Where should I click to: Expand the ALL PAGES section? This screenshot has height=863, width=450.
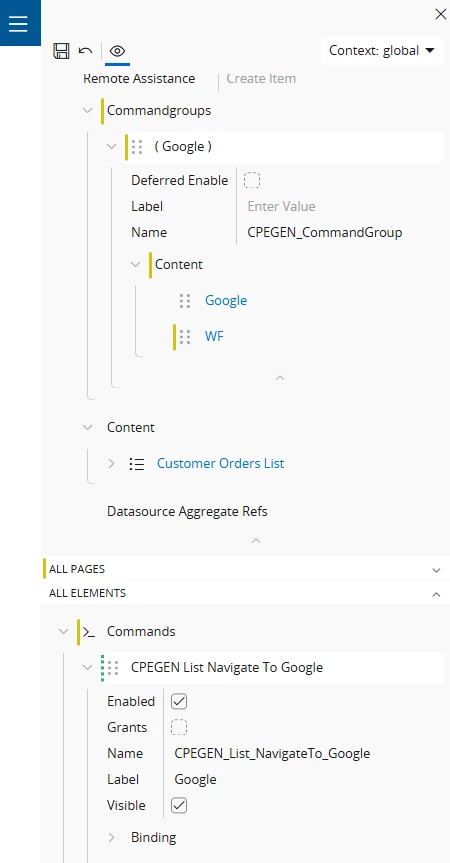click(x=436, y=570)
